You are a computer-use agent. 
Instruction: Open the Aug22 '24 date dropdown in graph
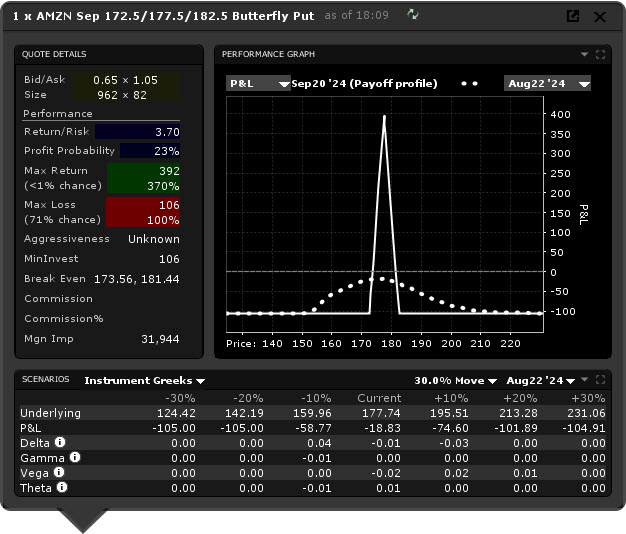pyautogui.click(x=547, y=84)
